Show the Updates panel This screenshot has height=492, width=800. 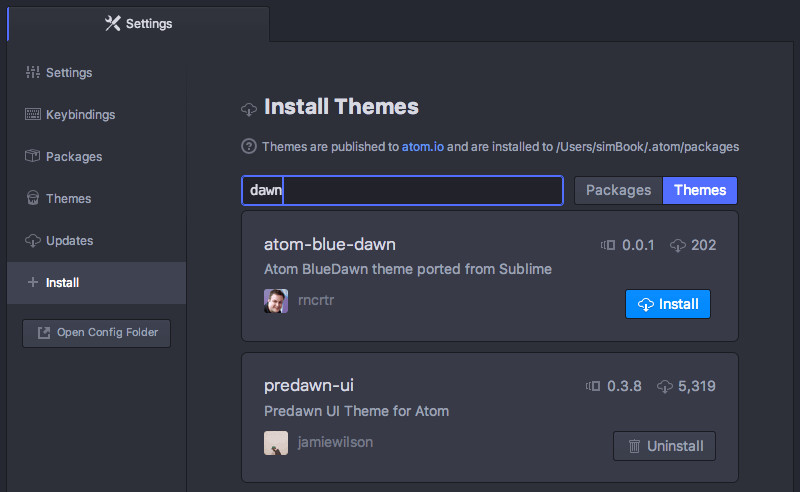pos(69,241)
